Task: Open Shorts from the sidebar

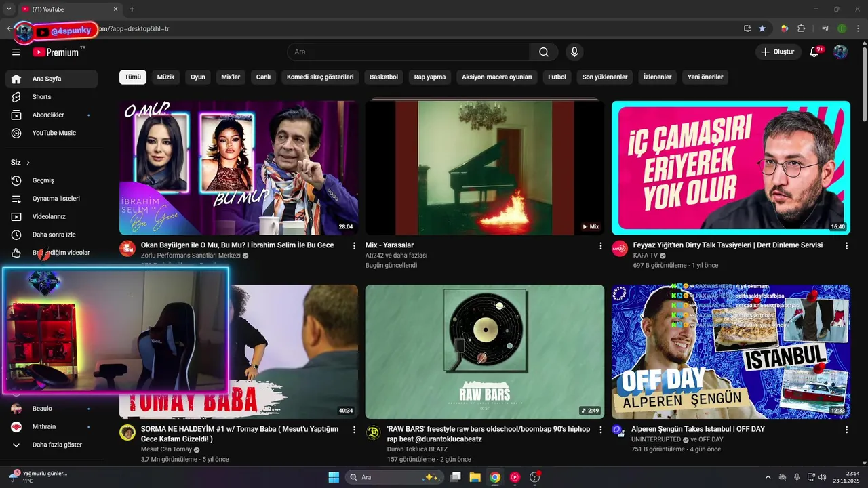Action: [x=52, y=97]
